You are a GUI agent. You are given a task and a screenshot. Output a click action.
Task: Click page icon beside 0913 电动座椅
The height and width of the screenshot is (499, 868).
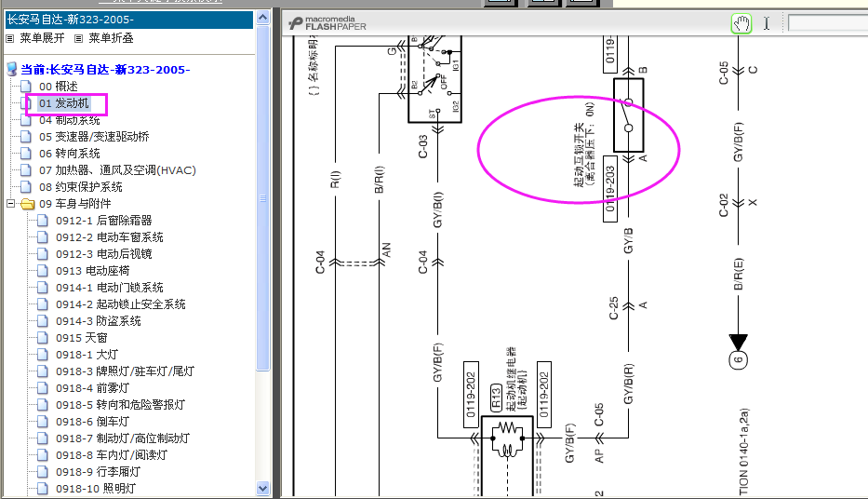pyautogui.click(x=43, y=271)
